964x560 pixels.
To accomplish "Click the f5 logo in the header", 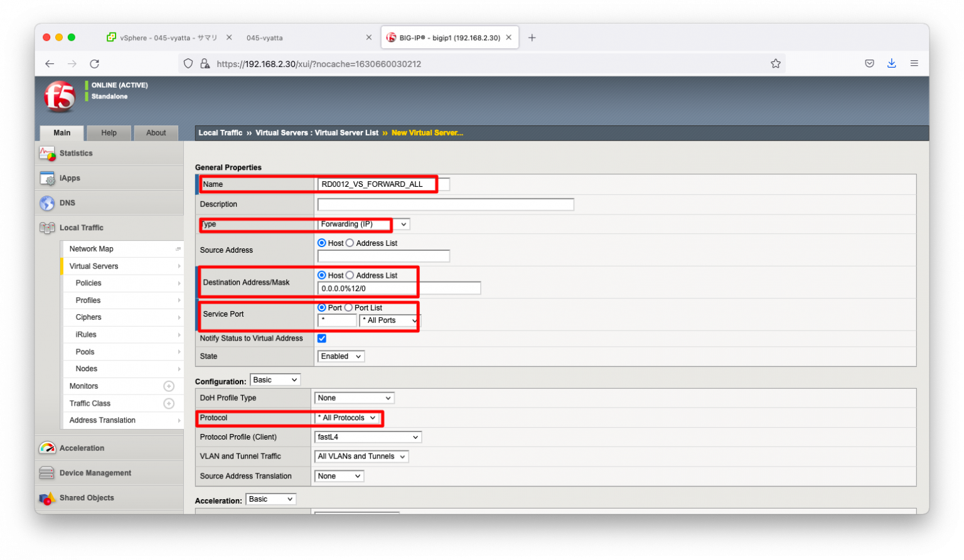I will [x=59, y=96].
